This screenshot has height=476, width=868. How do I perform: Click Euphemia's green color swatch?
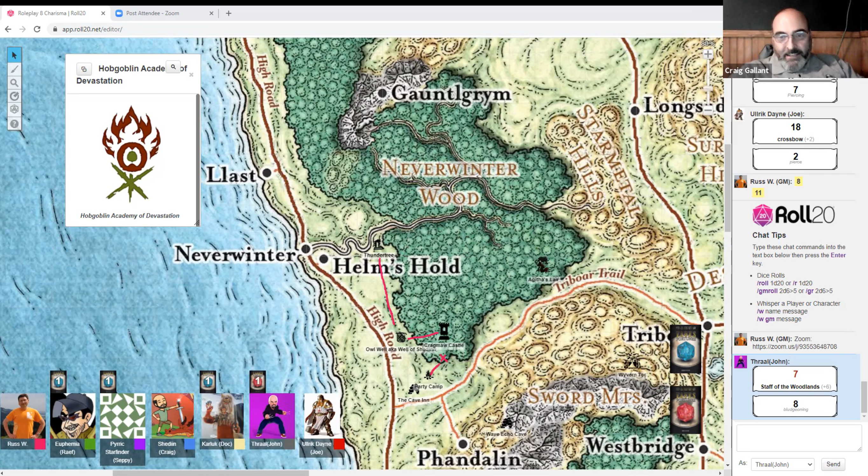tap(90, 444)
